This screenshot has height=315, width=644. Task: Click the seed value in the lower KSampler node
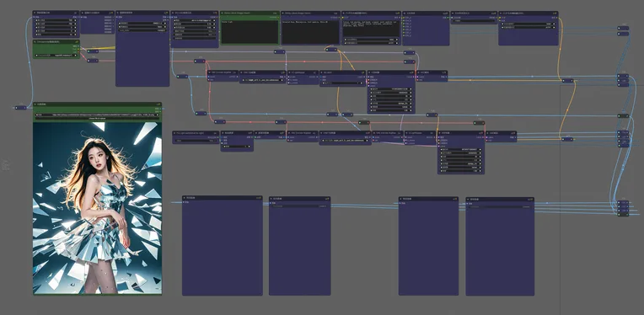pyautogui.click(x=460, y=149)
